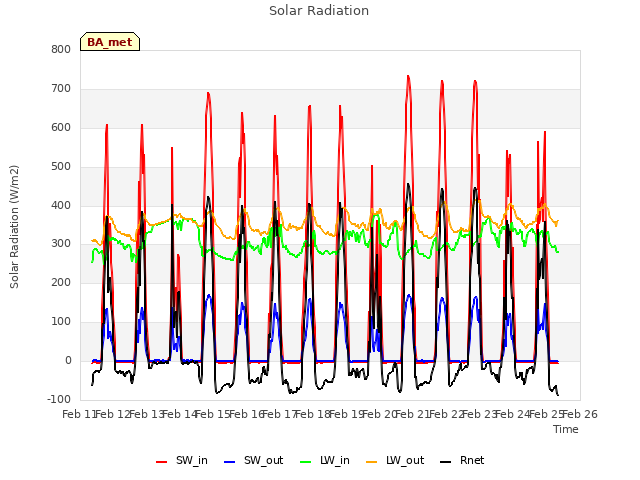This screenshot has width=640, height=480.
Task: Click the Feb 12 x-axis label
Action: coord(111,414)
